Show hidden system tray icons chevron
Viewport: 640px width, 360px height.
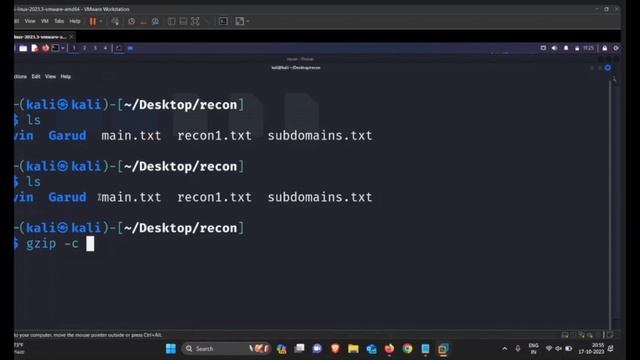click(504, 349)
